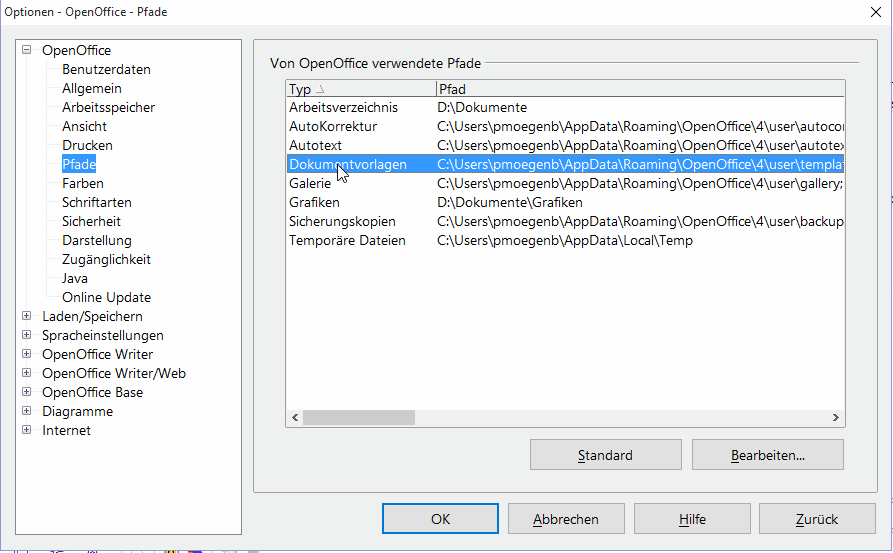This screenshot has height=553, width=893.
Task: Reset path with the Standard button
Action: pyautogui.click(x=605, y=455)
